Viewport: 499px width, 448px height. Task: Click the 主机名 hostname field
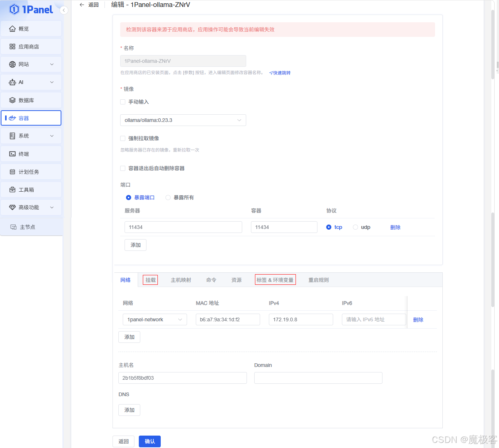183,378
